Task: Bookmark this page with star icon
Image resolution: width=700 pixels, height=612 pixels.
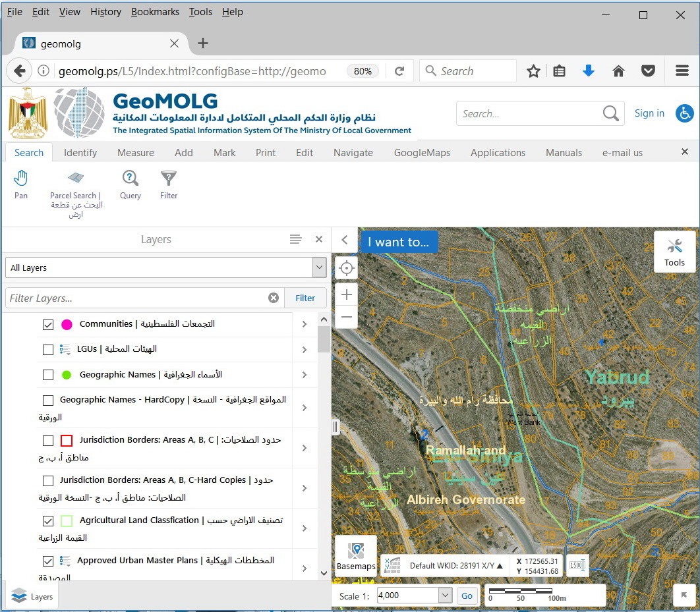Action: pos(533,71)
